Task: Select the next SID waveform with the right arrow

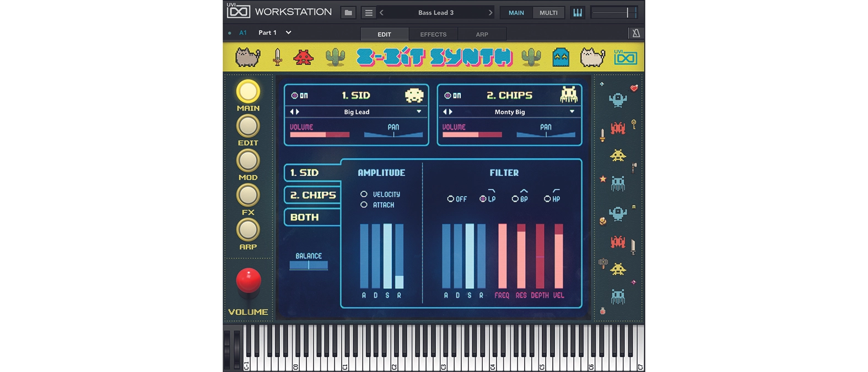Action: (298, 112)
